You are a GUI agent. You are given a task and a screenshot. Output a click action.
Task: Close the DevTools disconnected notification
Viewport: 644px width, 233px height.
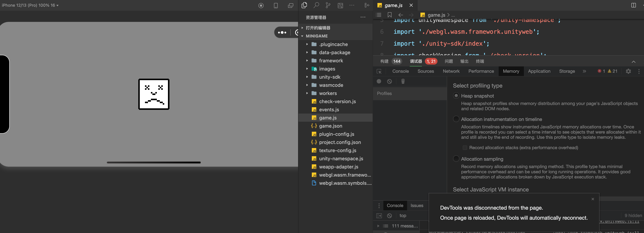coord(593,199)
